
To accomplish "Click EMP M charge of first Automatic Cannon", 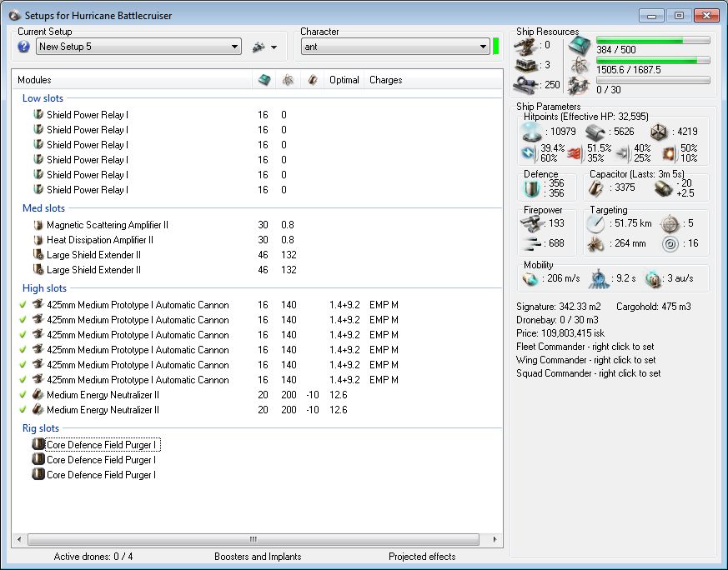I will point(384,305).
